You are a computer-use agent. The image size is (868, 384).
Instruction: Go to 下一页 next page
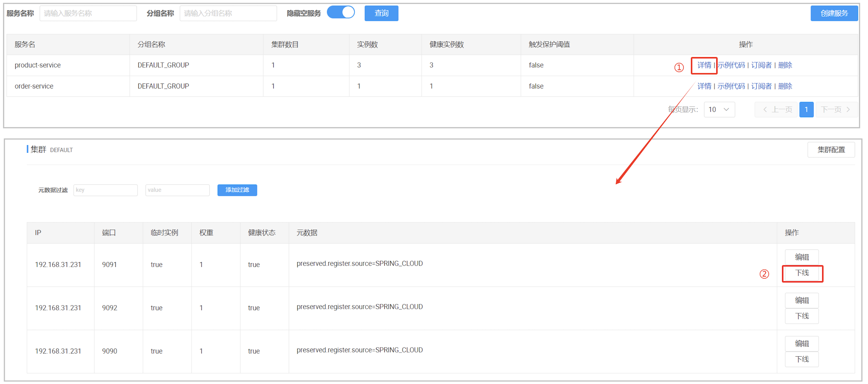coord(836,109)
